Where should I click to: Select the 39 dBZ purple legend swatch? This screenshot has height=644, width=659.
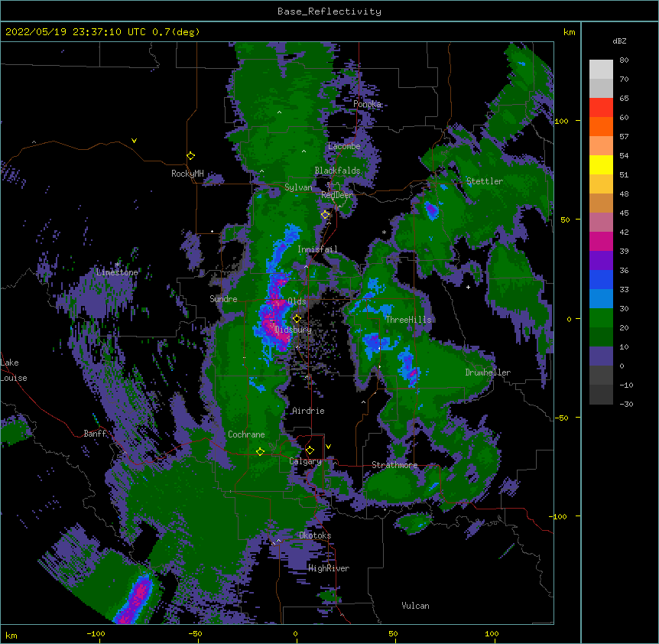pyautogui.click(x=601, y=260)
